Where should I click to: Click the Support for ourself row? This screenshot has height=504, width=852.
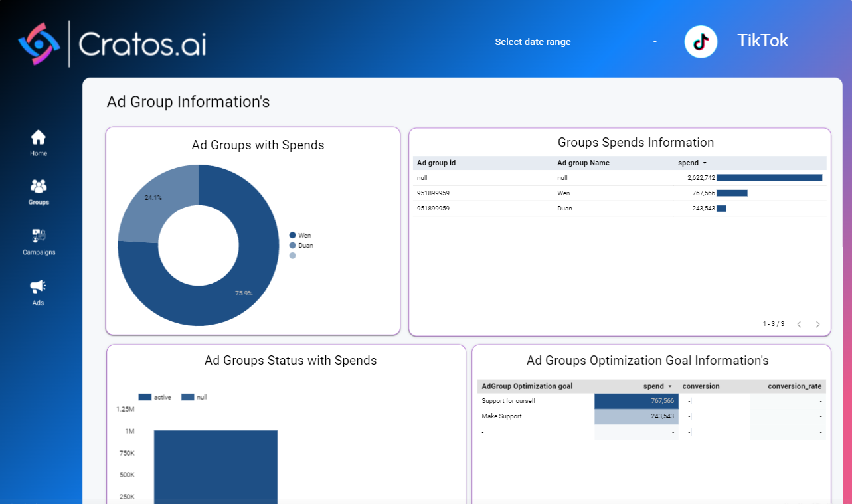tap(651, 400)
